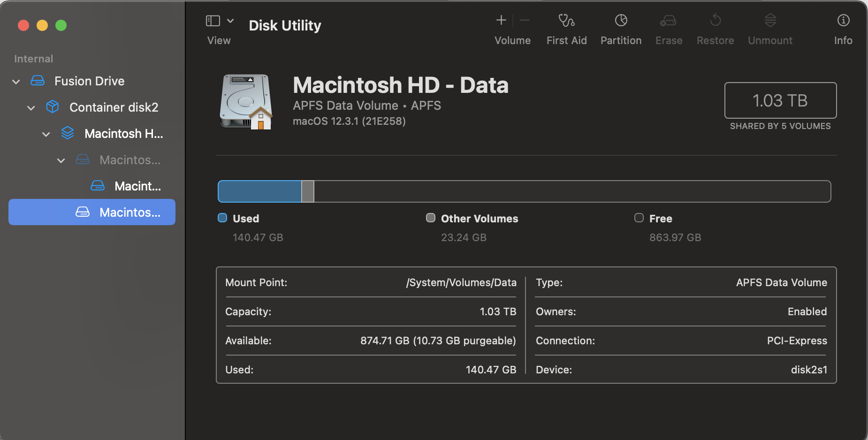868x440 pixels.
Task: Collapse the Fusion Drive tree item
Action: click(16, 82)
